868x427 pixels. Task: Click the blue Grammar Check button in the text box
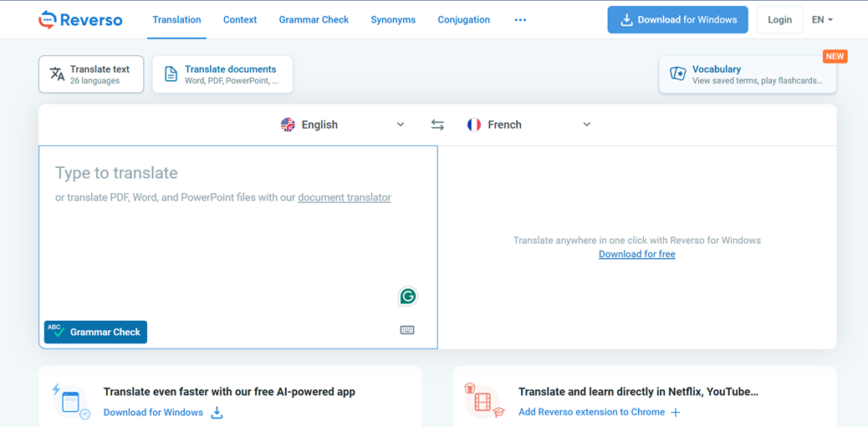pyautogui.click(x=96, y=333)
